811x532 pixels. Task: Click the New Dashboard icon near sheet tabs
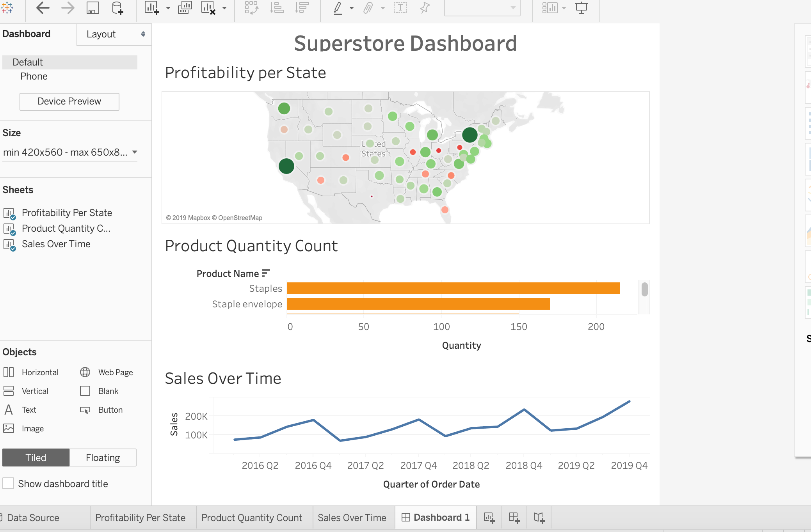514,518
